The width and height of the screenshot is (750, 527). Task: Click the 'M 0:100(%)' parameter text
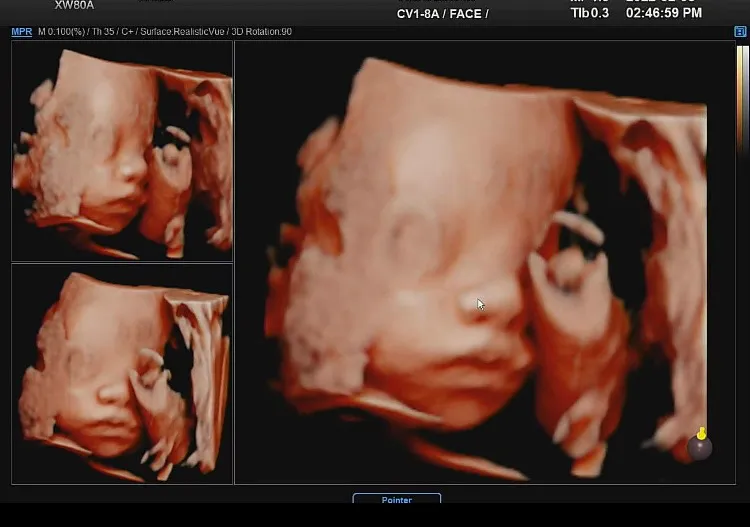click(x=61, y=32)
